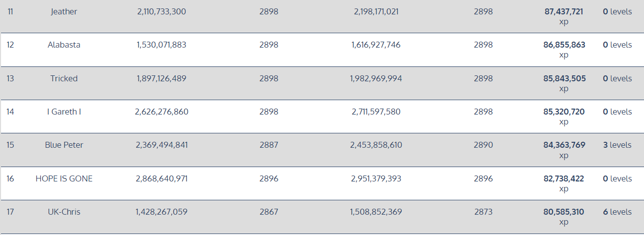This screenshot has height=235, width=644.
Task: Click Blue Peter's starting level 2887
Action: (269, 145)
